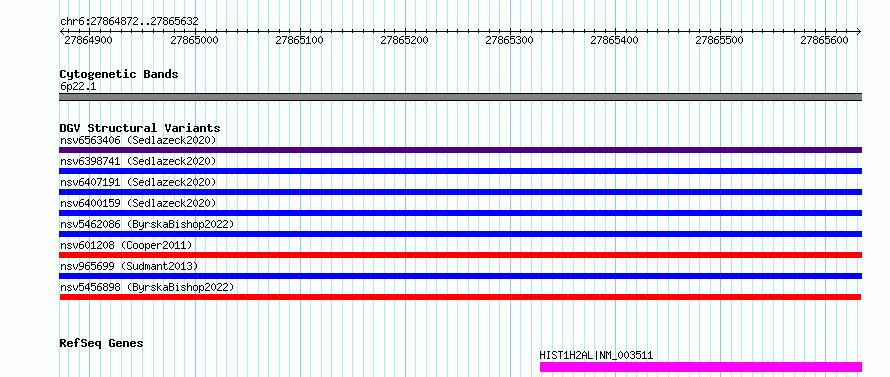
Task: Open variant label nsv6407191 (Sedlazeck2020)
Action: click(x=138, y=182)
